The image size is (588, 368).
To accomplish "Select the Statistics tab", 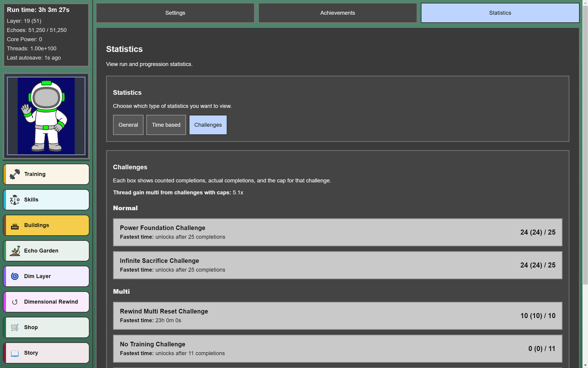I will click(x=500, y=13).
